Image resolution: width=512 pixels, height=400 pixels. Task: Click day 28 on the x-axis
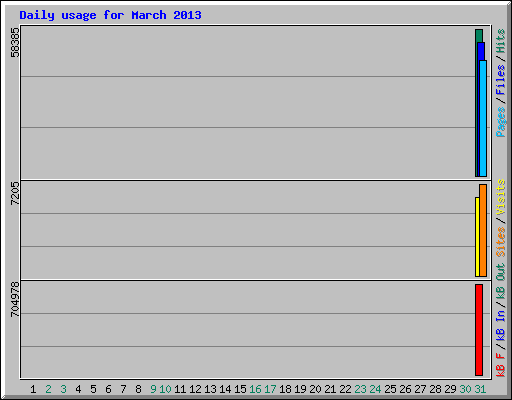435,389
